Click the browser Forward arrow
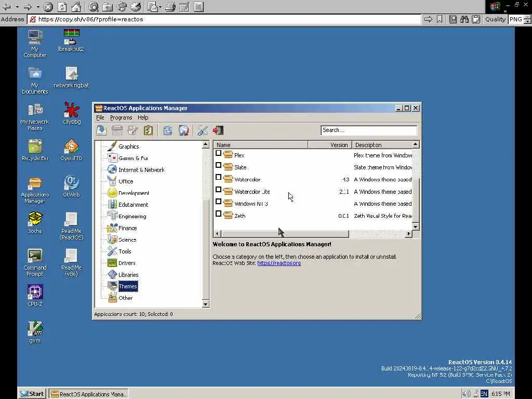The width and height of the screenshot is (532, 399). [28, 6]
